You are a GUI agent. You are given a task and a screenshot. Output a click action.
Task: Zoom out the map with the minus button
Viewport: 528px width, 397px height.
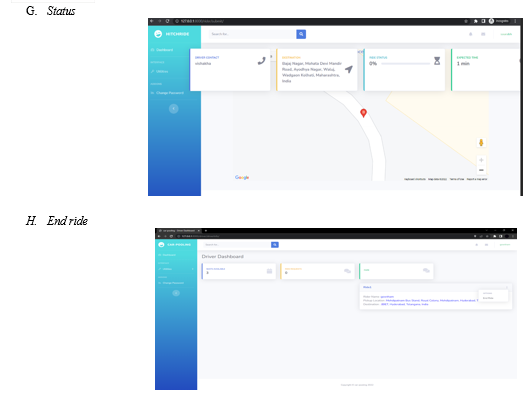pyautogui.click(x=481, y=170)
